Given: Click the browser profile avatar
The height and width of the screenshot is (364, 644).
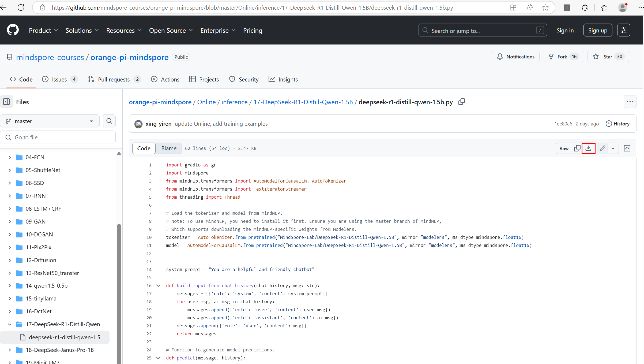Looking at the screenshot, I should point(623,8).
